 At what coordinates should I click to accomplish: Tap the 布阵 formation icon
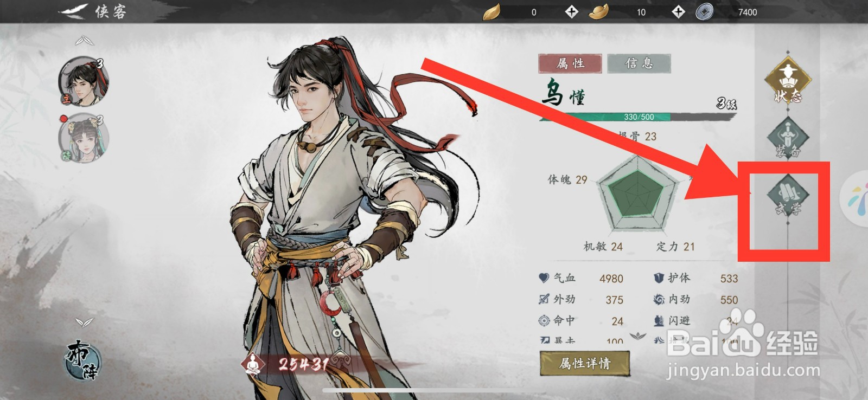[83, 360]
